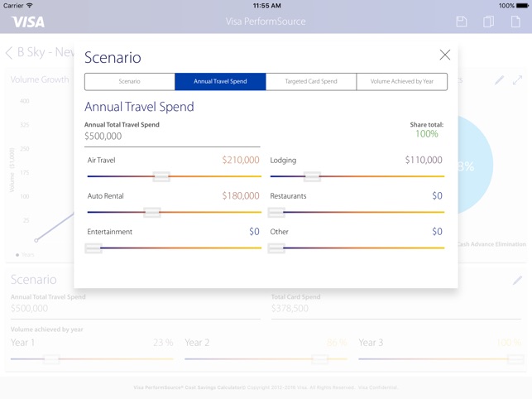Open the Targeted Card Spend tab

point(311,81)
